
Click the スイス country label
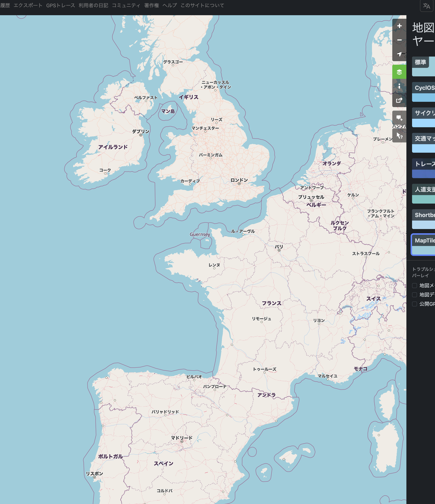tap(374, 299)
